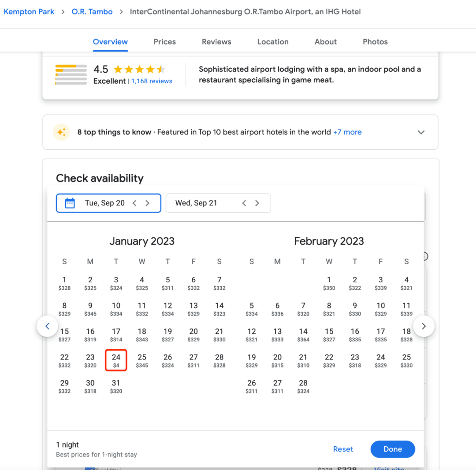This screenshot has width=476, height=470.
Task: Reset the selected dates
Action: click(343, 449)
